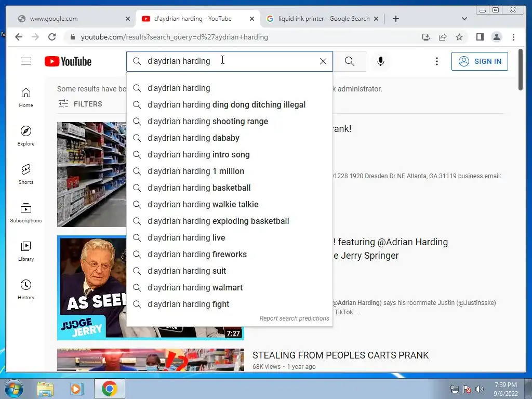Screen dimensions: 532x399
Task: Open Home in the YouTube sidebar
Action: point(26,98)
